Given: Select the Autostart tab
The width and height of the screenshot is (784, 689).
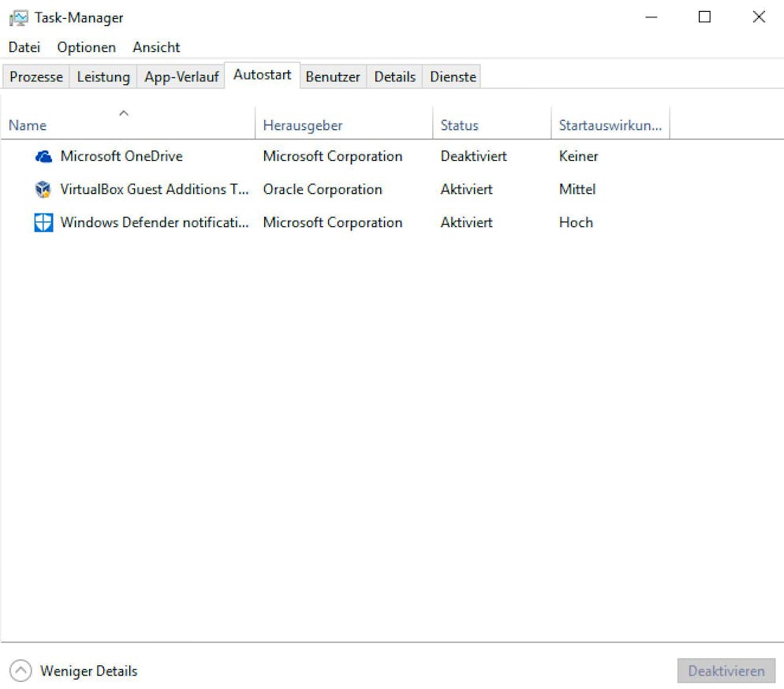Looking at the screenshot, I should coord(263,75).
